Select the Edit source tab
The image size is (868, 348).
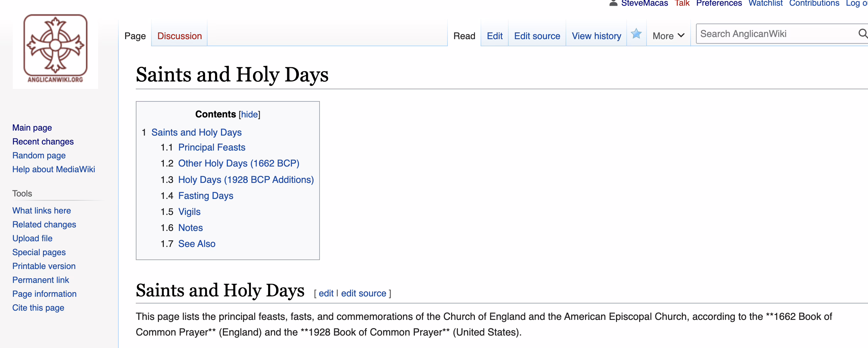(x=537, y=36)
